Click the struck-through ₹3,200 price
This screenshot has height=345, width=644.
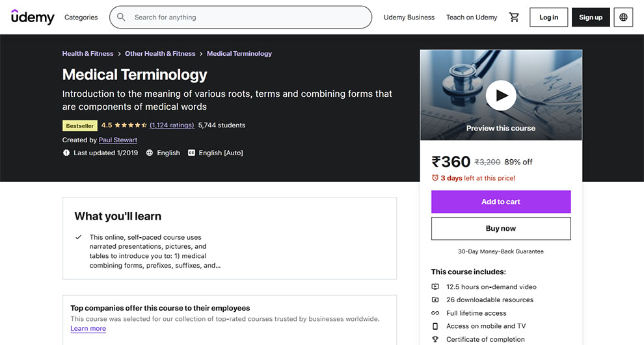click(487, 162)
